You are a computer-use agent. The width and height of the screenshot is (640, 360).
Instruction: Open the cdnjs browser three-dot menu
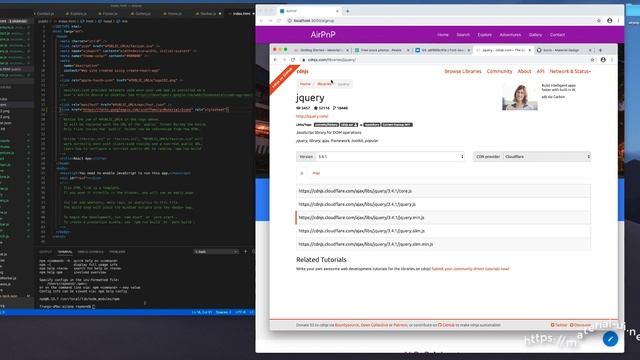[x=612, y=60]
